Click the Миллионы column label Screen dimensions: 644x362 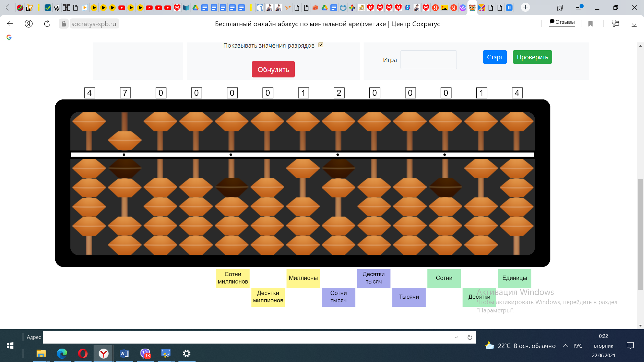tap(303, 278)
